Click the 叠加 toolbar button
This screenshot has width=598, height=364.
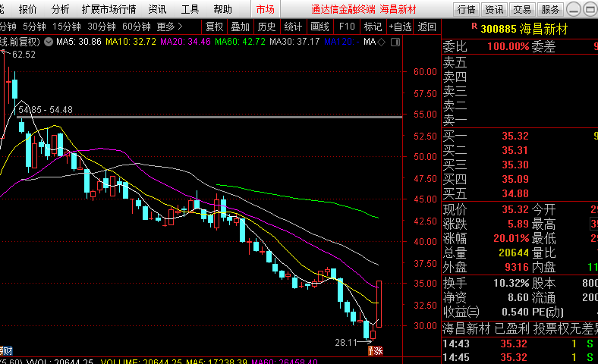point(241,27)
